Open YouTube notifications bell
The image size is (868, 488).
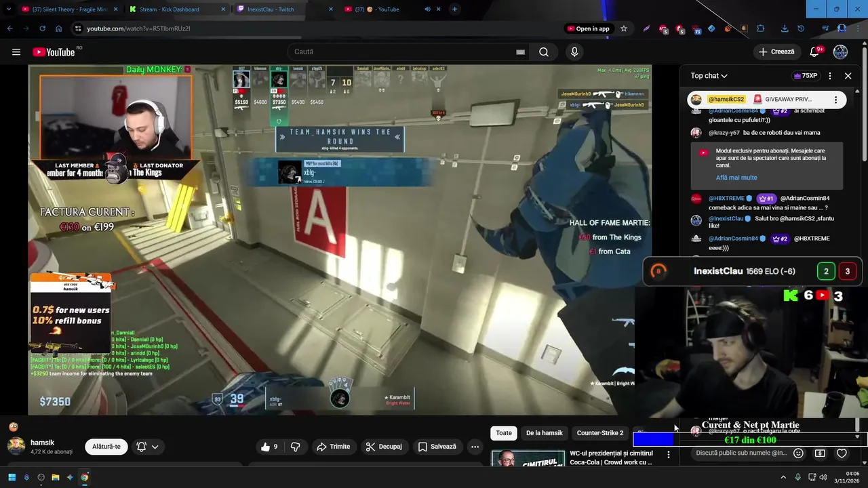pyautogui.click(x=815, y=52)
